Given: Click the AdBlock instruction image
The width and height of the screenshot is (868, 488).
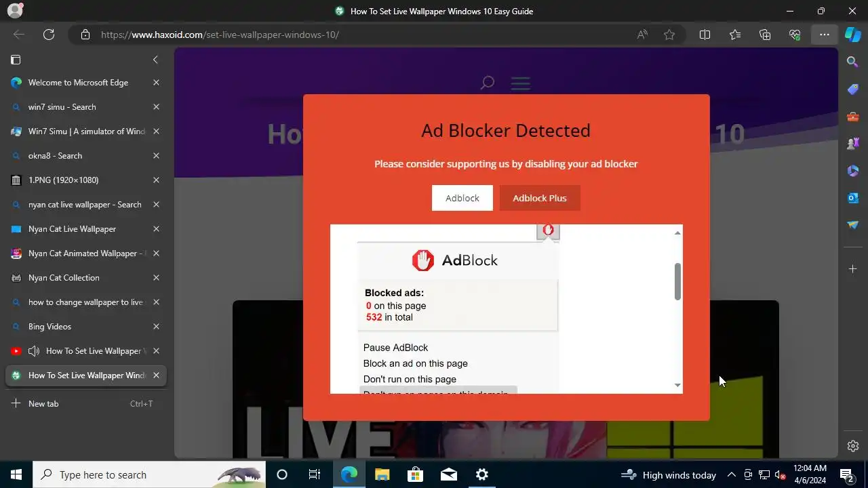Looking at the screenshot, I should click(458, 308).
